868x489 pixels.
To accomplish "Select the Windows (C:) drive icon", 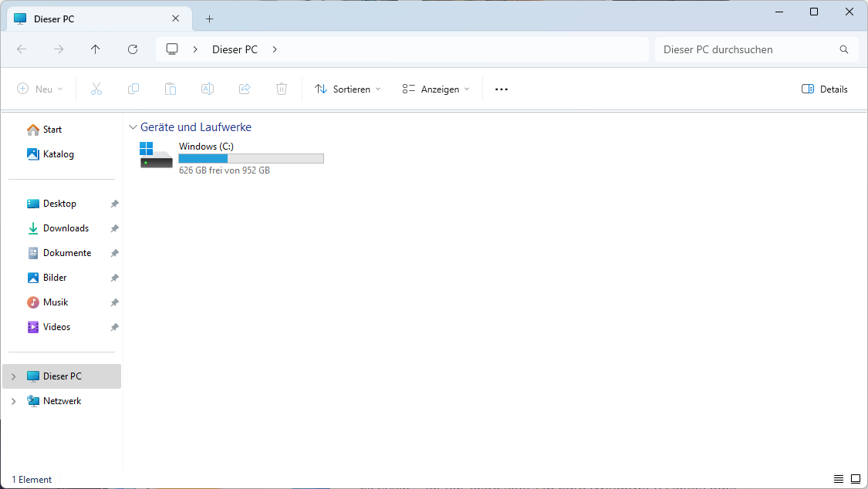I will click(156, 156).
